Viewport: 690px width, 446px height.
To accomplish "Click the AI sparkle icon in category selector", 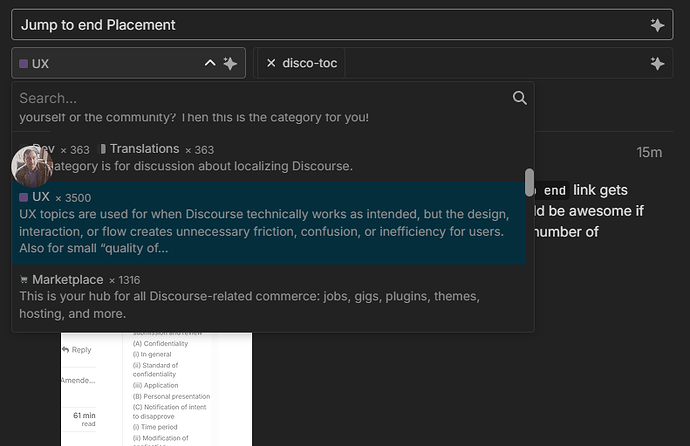I will (x=230, y=63).
